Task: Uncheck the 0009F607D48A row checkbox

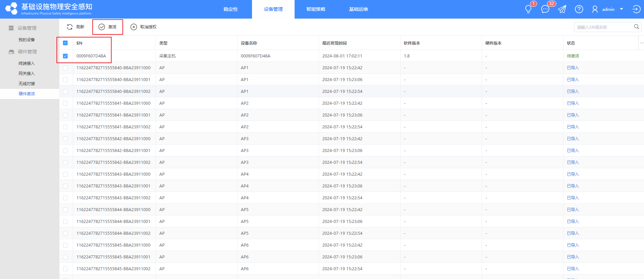Action: [65, 56]
